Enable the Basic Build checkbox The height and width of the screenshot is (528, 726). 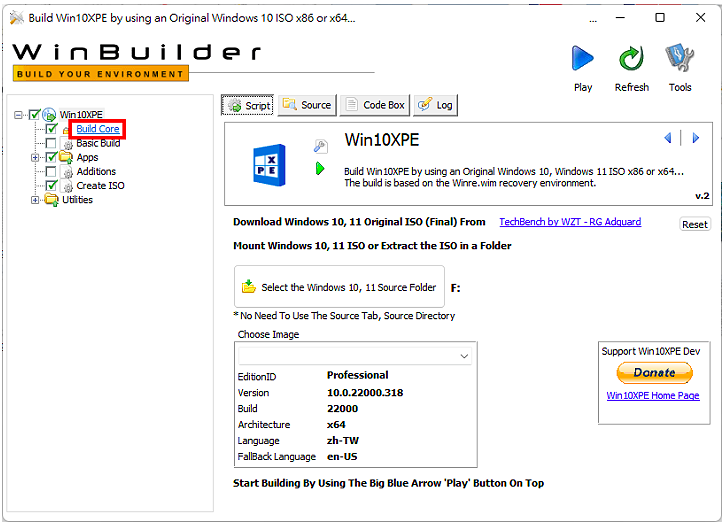[51, 143]
